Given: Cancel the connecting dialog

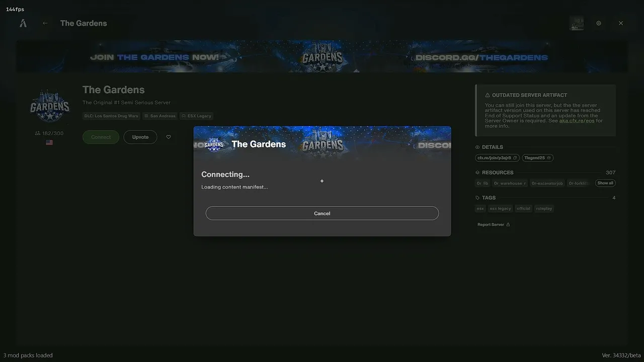Looking at the screenshot, I should coord(322,213).
